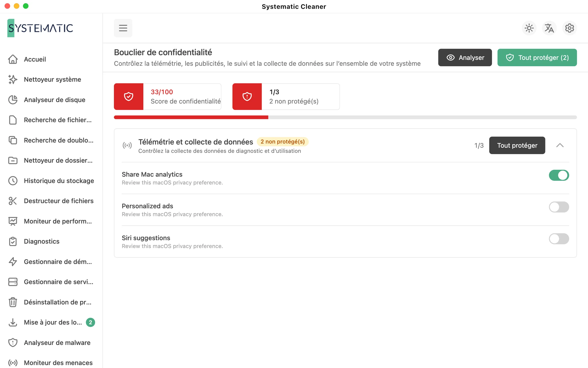Open Nettoyeur système menu label

(x=52, y=79)
